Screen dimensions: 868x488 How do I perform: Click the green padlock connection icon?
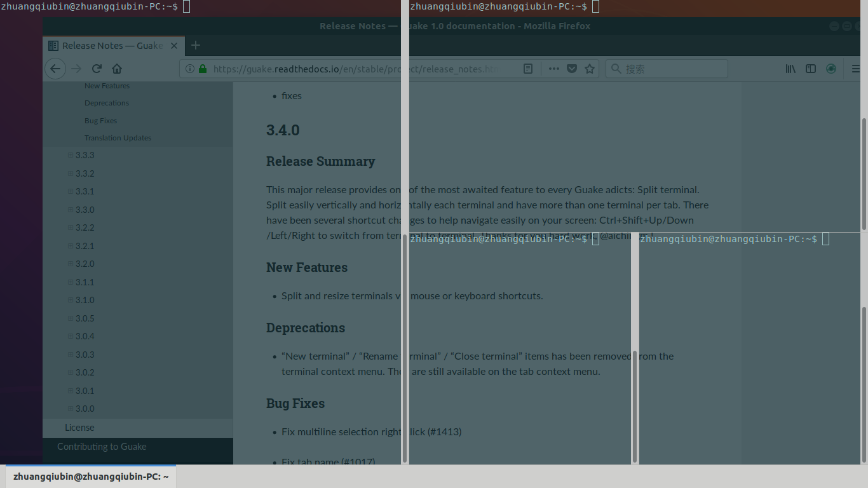(203, 69)
